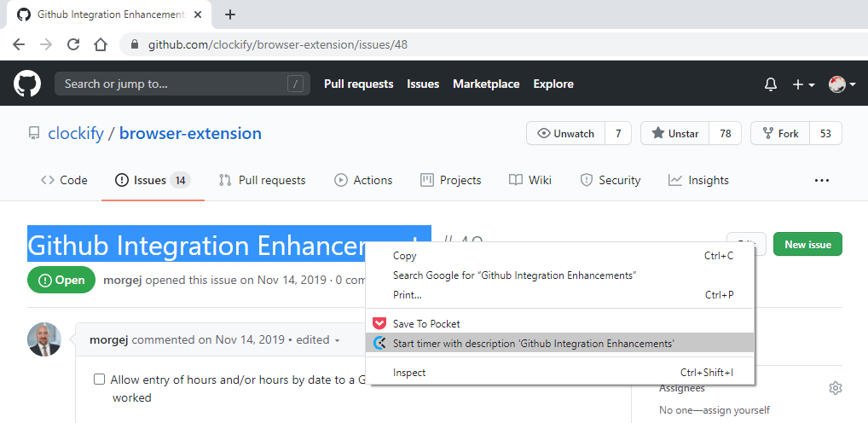
Task: Click morgej's avatar photo
Action: coord(44,339)
